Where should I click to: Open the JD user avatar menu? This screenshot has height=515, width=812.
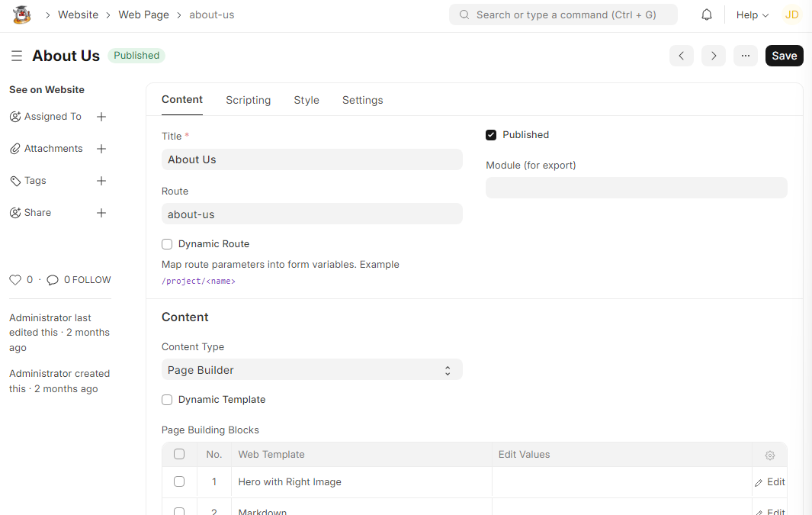[792, 15]
